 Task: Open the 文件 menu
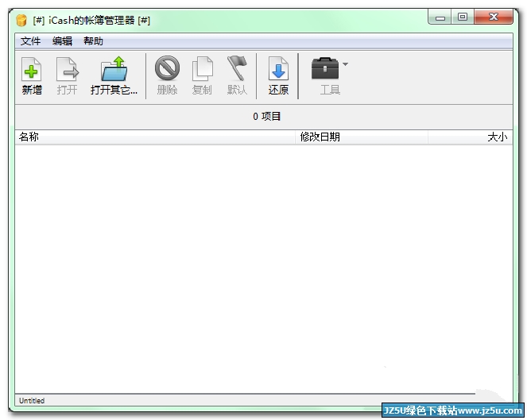tap(30, 41)
